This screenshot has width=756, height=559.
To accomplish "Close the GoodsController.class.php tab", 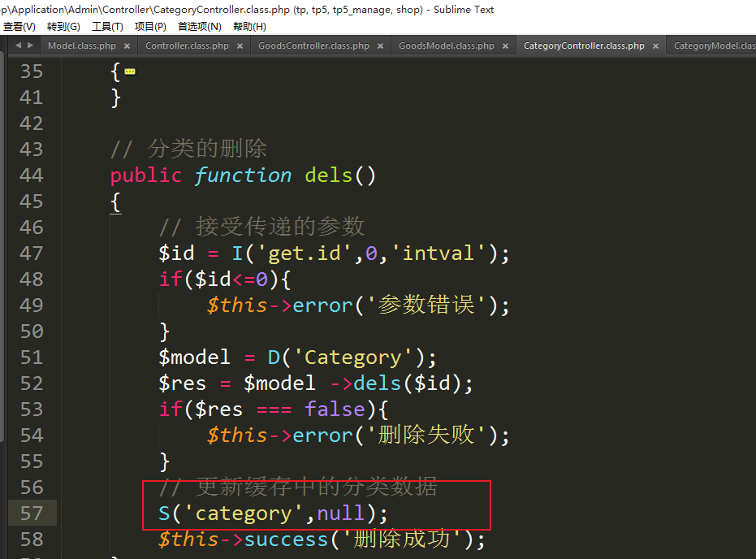I will (x=381, y=46).
